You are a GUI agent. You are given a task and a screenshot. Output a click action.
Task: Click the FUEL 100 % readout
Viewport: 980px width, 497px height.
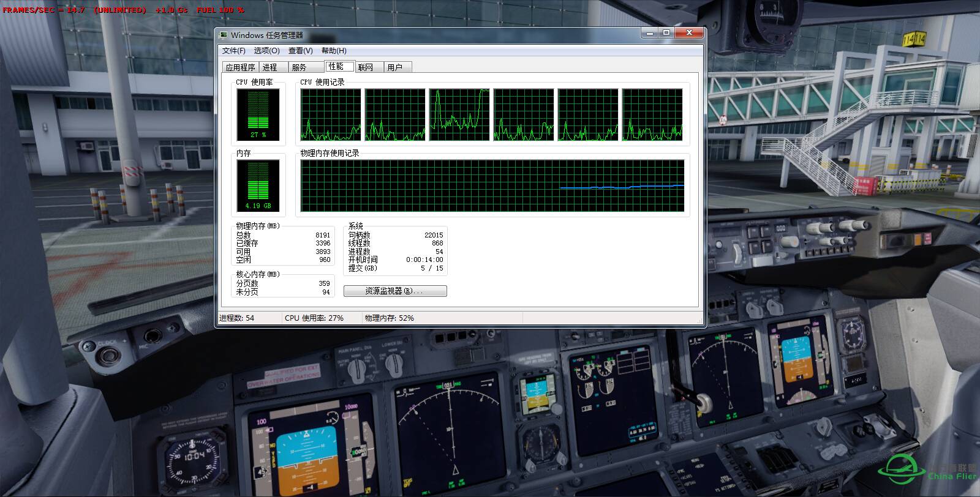point(221,10)
